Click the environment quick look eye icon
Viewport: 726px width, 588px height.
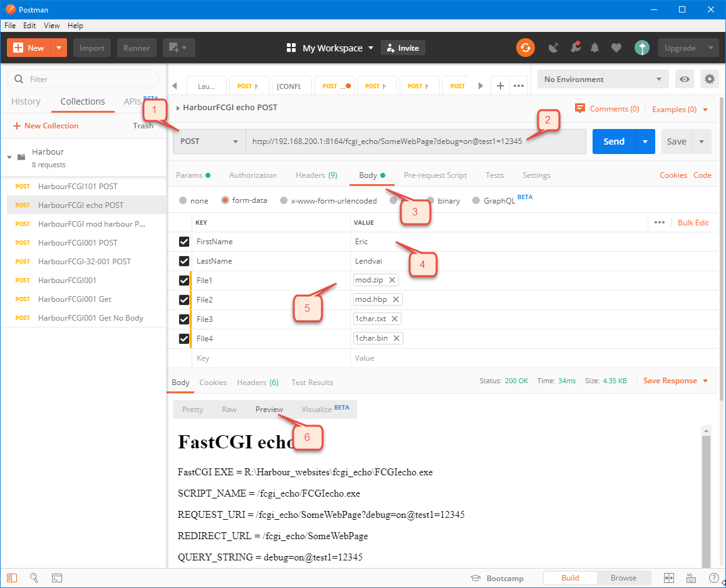point(685,79)
